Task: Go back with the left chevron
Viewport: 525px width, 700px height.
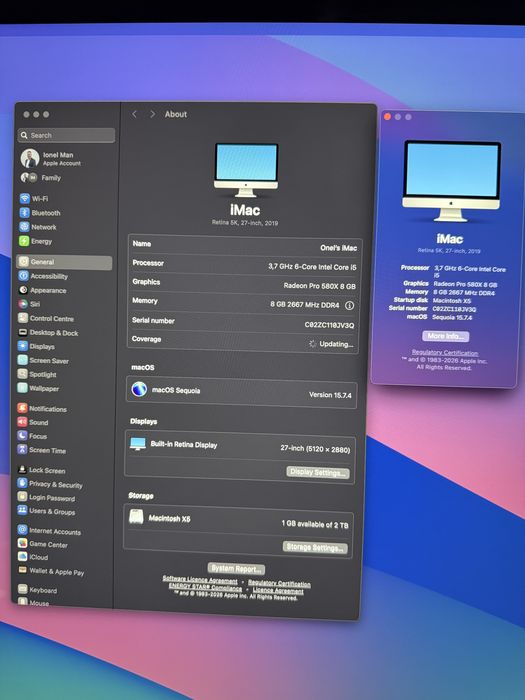Action: (134, 114)
